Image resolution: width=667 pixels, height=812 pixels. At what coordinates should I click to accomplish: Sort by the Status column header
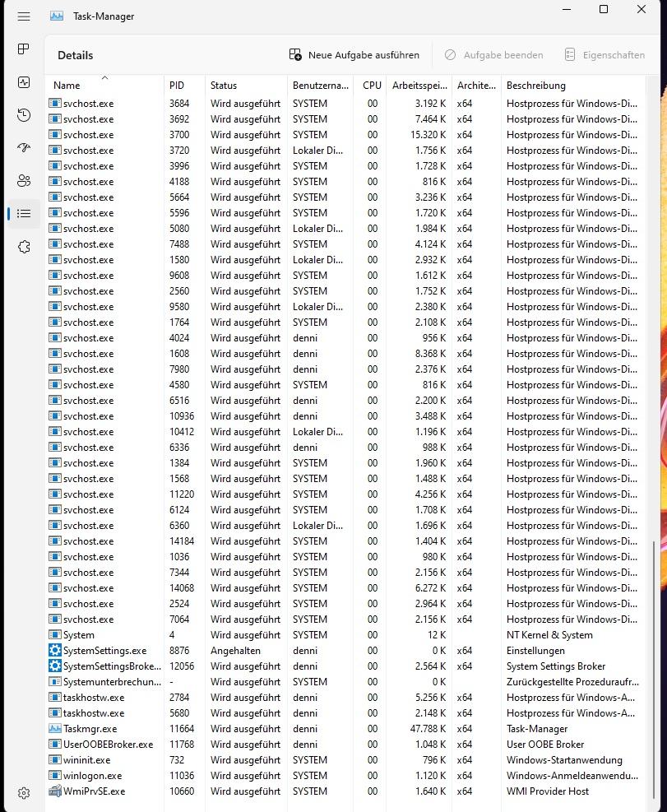[x=246, y=86]
